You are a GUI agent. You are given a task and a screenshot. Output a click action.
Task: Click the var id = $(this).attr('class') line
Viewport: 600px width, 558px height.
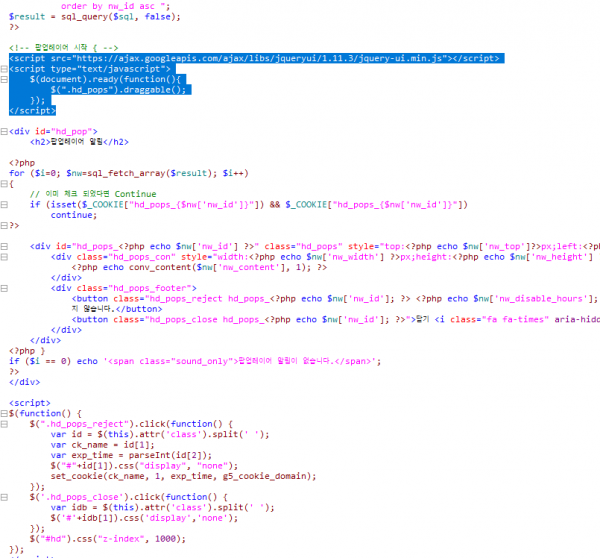pyautogui.click(x=160, y=434)
